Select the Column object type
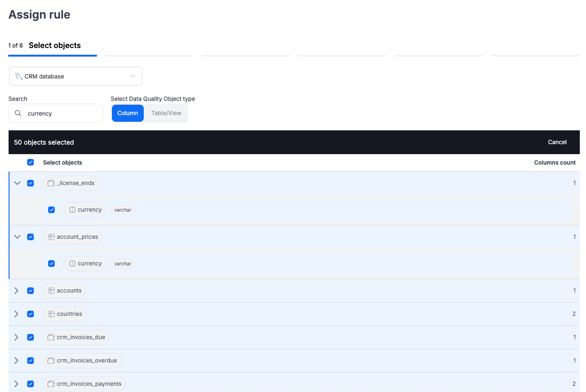Screen dimensions: 586x392 pos(128,113)
